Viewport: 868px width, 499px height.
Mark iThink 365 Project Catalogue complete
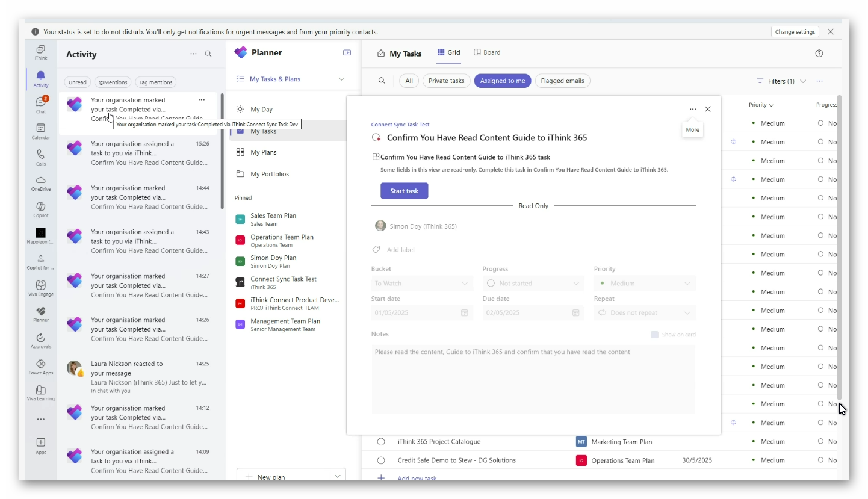[381, 442]
